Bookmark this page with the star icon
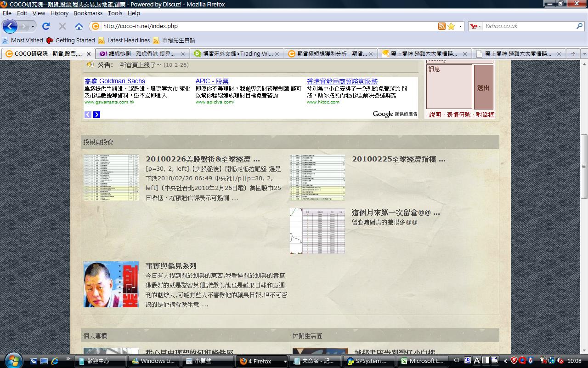This screenshot has width=588, height=368. pos(451,26)
